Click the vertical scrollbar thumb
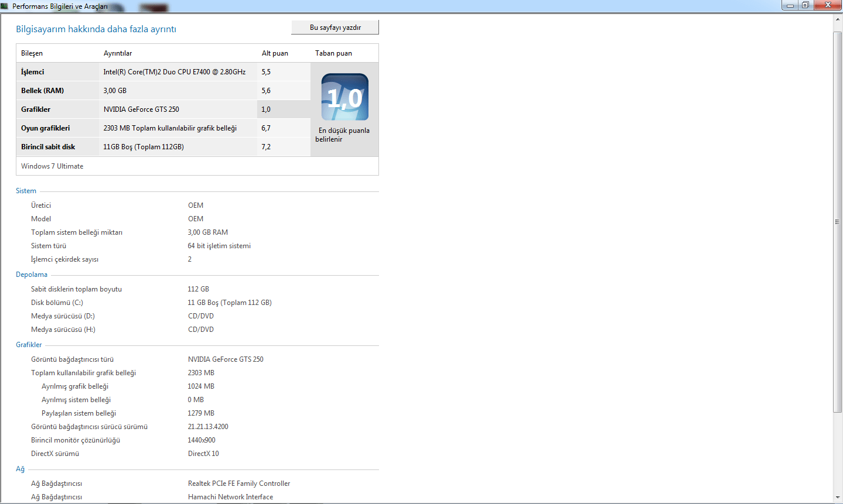 [838, 222]
